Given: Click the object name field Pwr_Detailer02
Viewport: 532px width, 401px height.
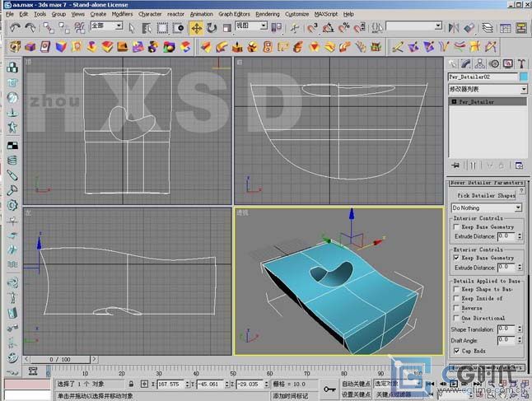Looking at the screenshot, I should pyautogui.click(x=483, y=77).
